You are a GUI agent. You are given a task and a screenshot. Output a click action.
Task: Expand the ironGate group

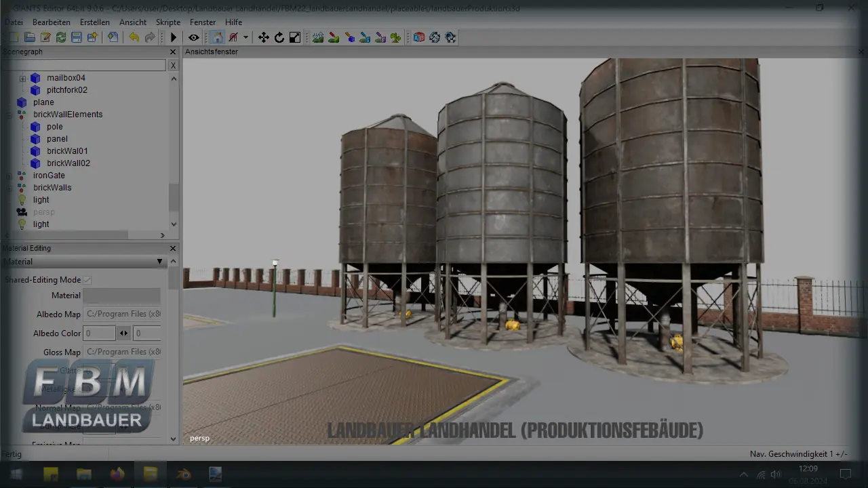tap(9, 176)
